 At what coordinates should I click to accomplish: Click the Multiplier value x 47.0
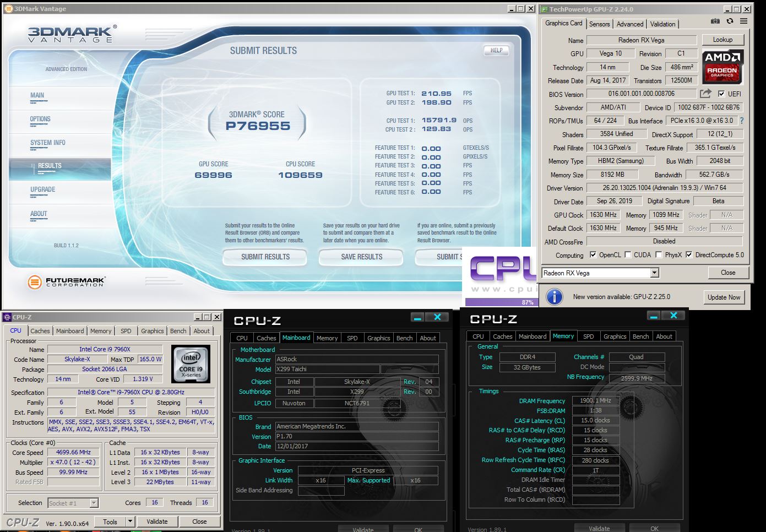point(73,462)
